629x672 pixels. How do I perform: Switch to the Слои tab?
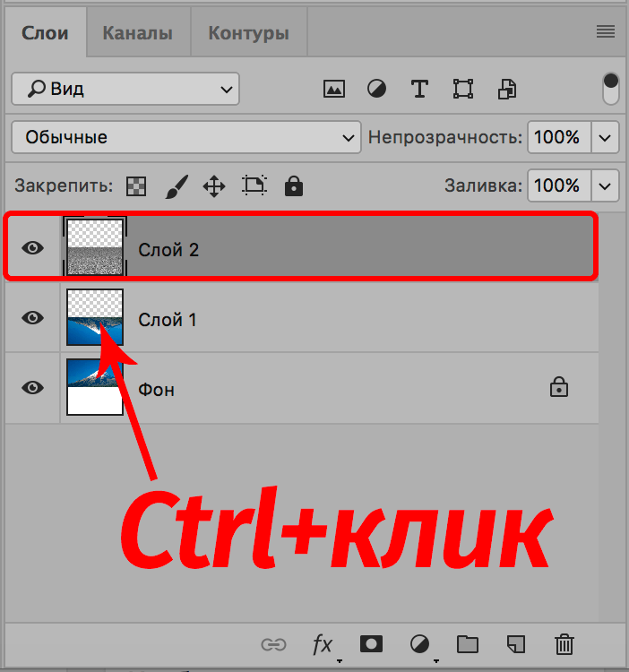pyautogui.click(x=45, y=33)
